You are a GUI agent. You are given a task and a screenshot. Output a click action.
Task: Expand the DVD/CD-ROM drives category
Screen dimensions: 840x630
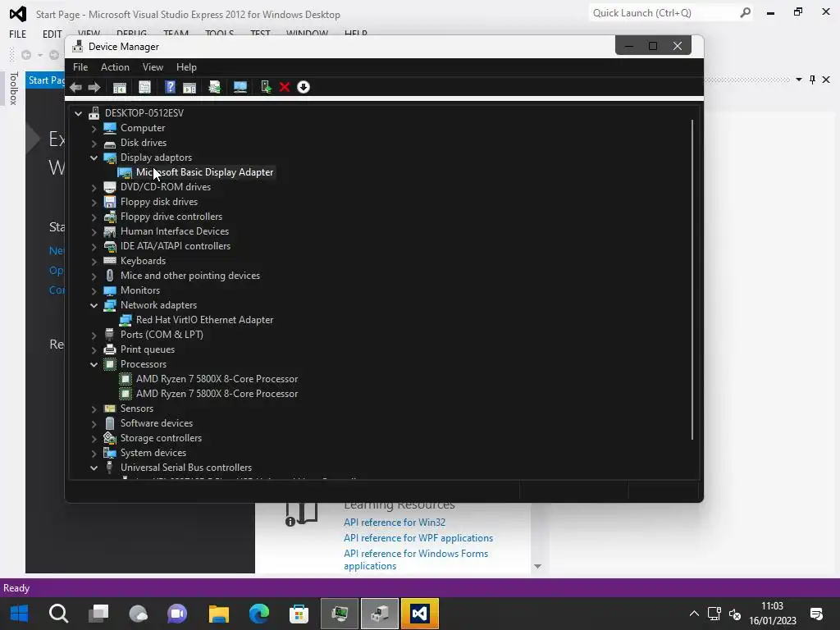pyautogui.click(x=94, y=187)
